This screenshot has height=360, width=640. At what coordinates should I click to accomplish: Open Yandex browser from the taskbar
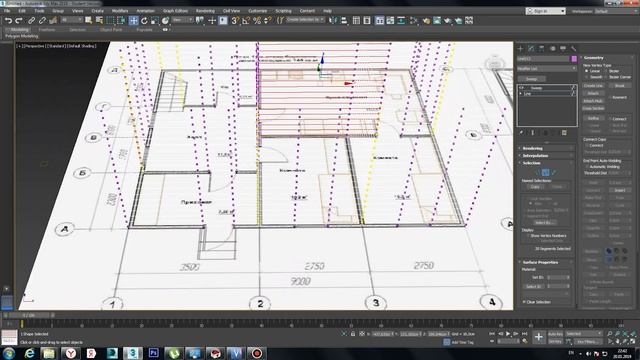click(71, 353)
